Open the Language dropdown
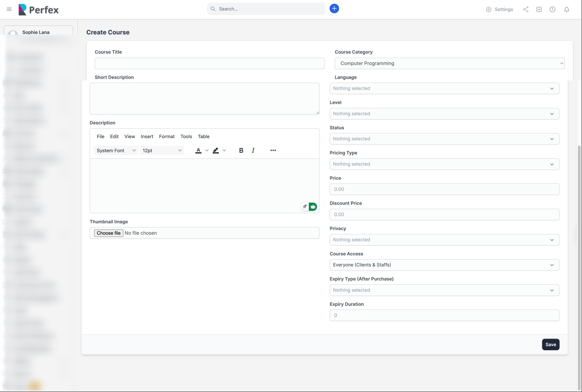 pyautogui.click(x=444, y=89)
